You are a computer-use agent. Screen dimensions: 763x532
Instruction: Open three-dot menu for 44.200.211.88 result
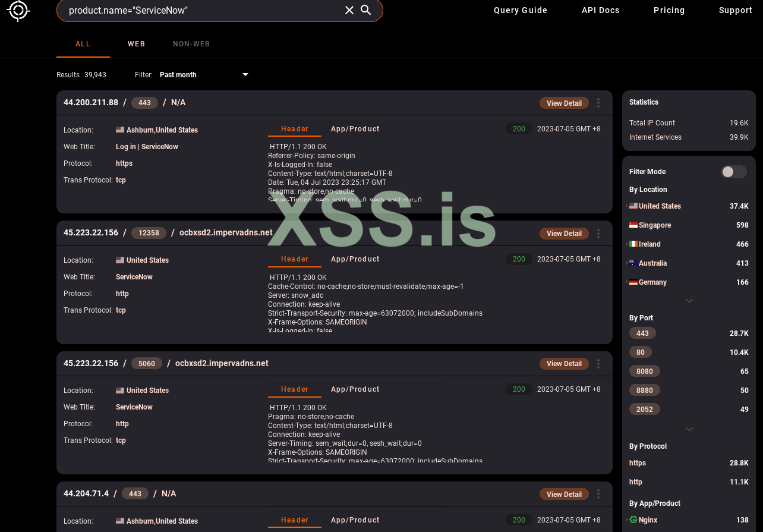(598, 103)
